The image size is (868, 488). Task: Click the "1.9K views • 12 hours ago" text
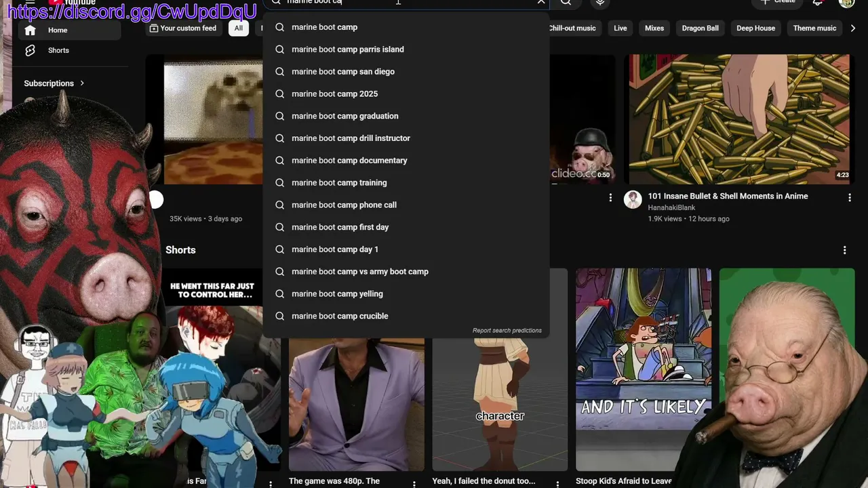click(688, 219)
